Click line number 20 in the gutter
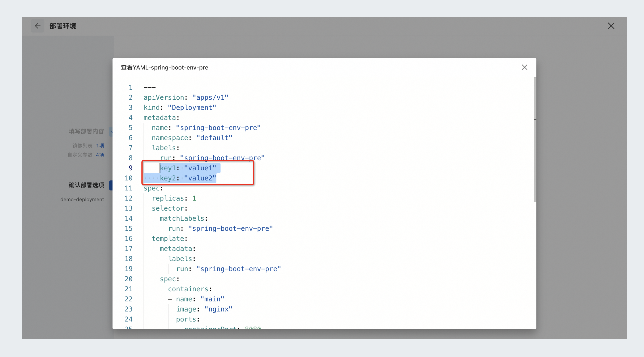The height and width of the screenshot is (357, 644). (x=128, y=279)
